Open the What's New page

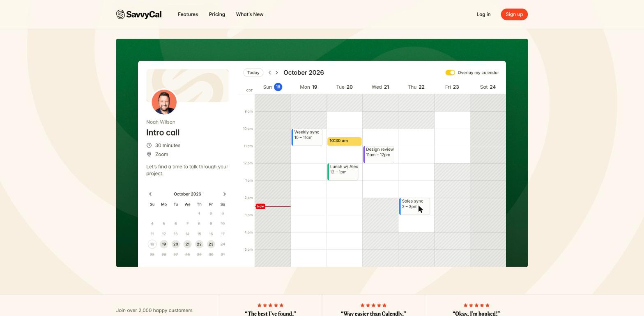[250, 14]
